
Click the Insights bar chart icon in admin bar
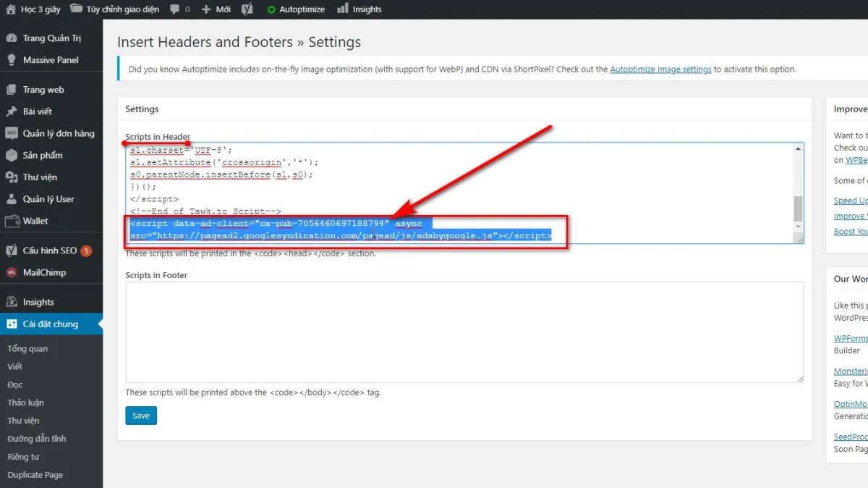[x=344, y=9]
